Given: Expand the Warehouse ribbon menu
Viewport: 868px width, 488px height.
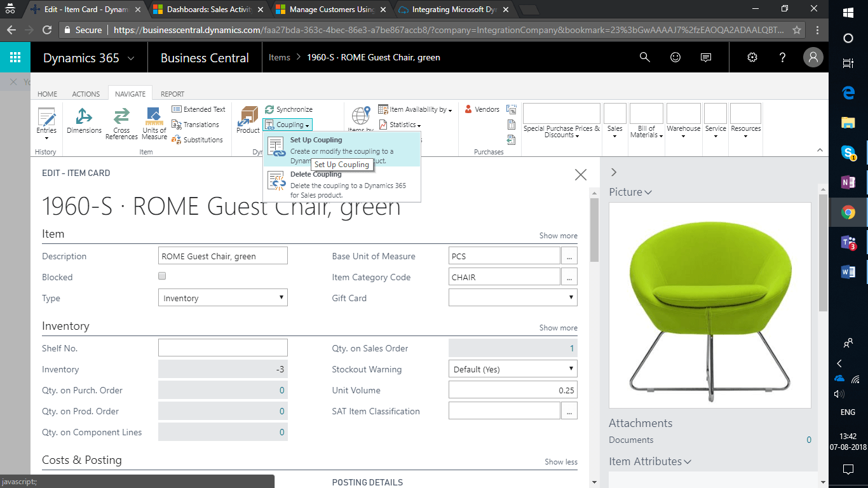Looking at the screenshot, I should point(684,121).
